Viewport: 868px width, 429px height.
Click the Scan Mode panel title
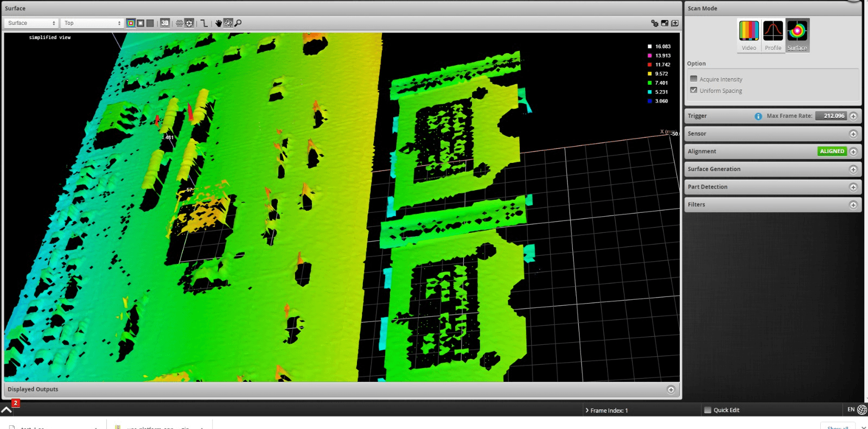click(703, 8)
